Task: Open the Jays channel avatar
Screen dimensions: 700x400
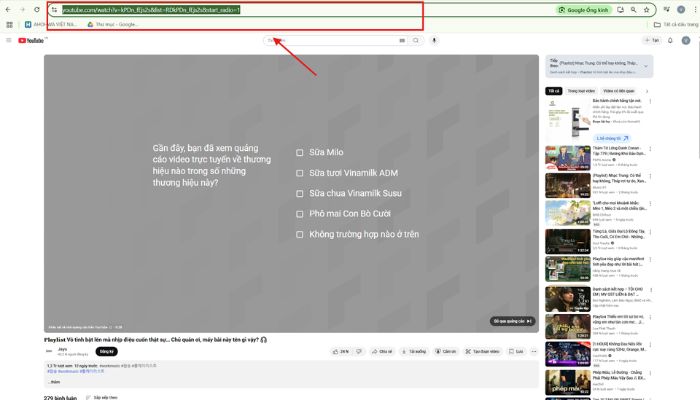Action: [x=49, y=351]
